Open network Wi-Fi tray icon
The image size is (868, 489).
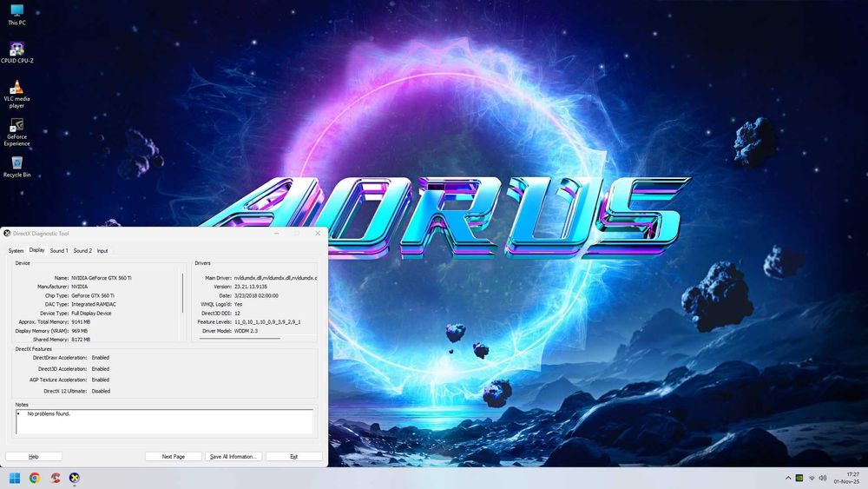coord(812,478)
